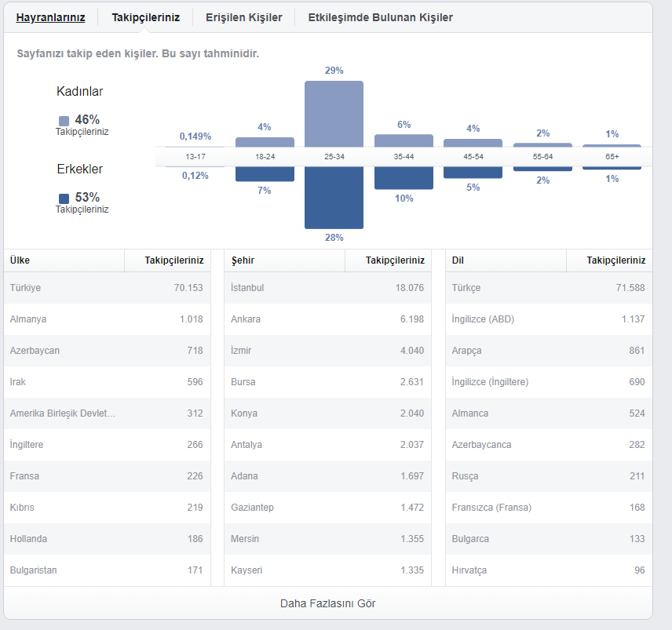Click the Ülke column header
The height and width of the screenshot is (630, 672).
64,260
